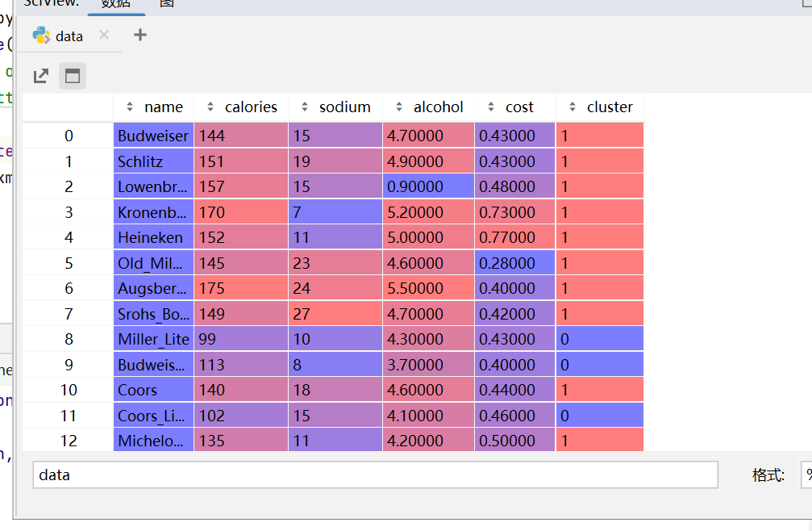Click the cluster column header label
This screenshot has height=531, width=812.
[610, 107]
